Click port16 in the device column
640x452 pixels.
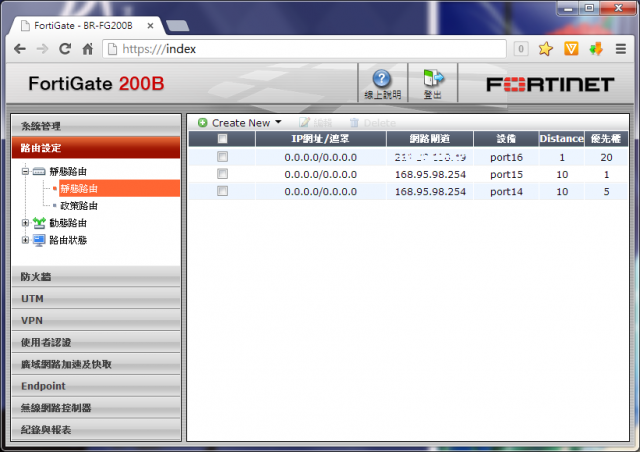click(506, 157)
